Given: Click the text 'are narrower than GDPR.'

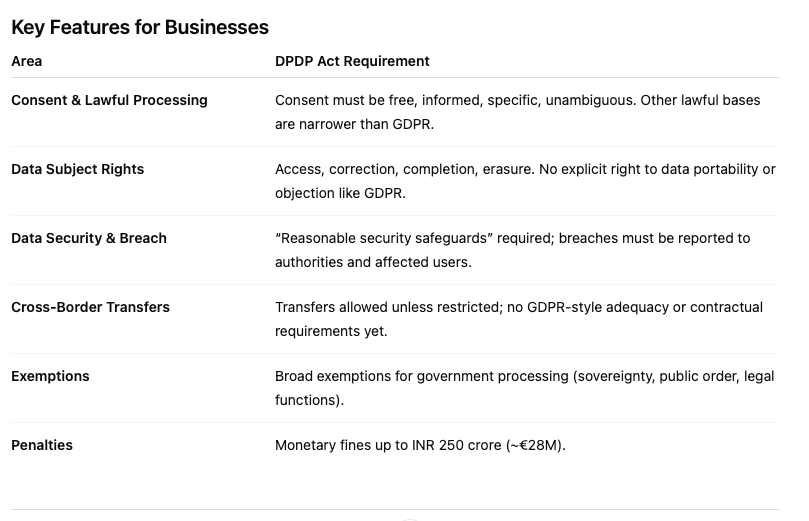Looking at the screenshot, I should pyautogui.click(x=354, y=124).
